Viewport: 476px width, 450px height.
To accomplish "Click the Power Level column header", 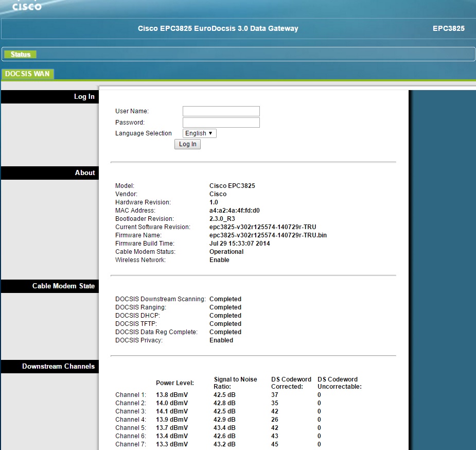I will 175,383.
